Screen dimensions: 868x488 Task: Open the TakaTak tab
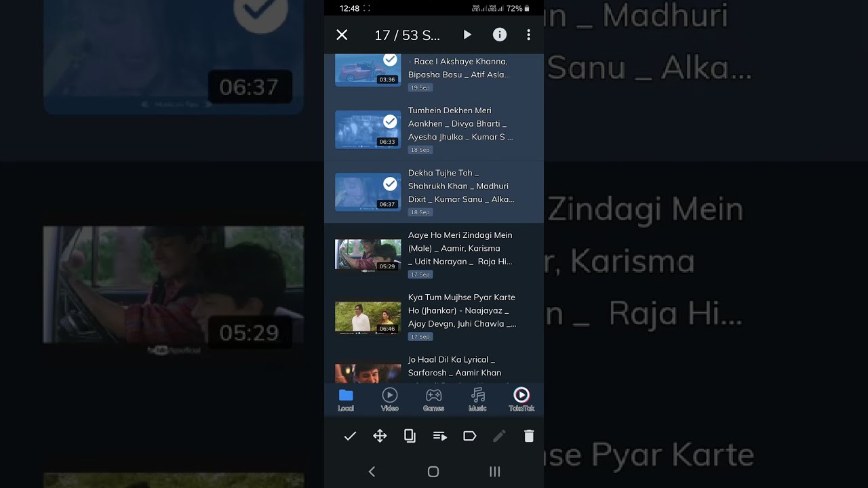(x=521, y=400)
